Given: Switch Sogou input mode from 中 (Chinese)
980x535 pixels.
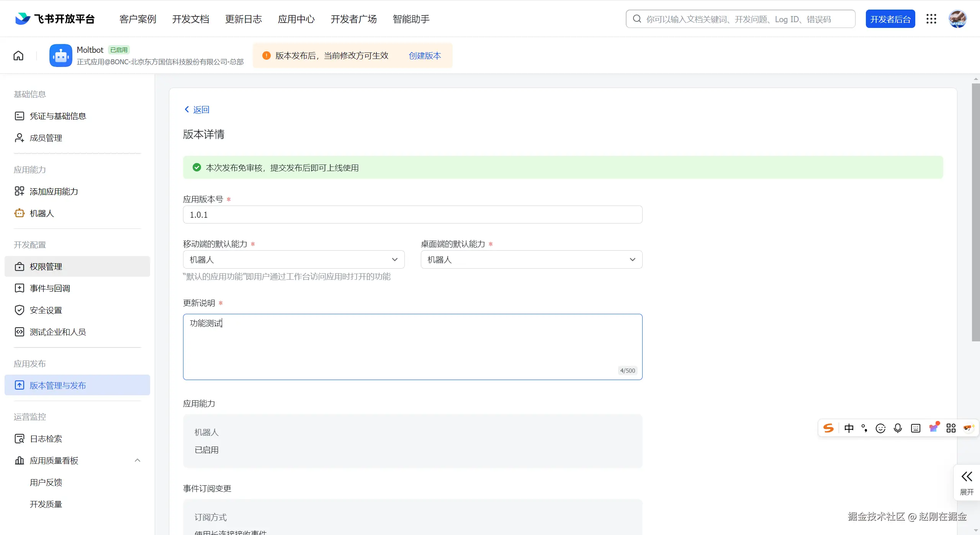Looking at the screenshot, I should (849, 428).
